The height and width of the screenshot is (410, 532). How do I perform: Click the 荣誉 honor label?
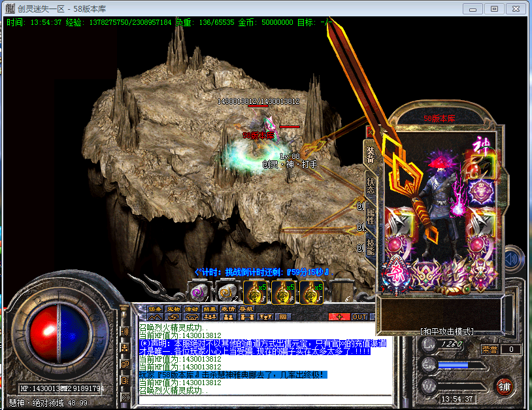tap(490, 350)
